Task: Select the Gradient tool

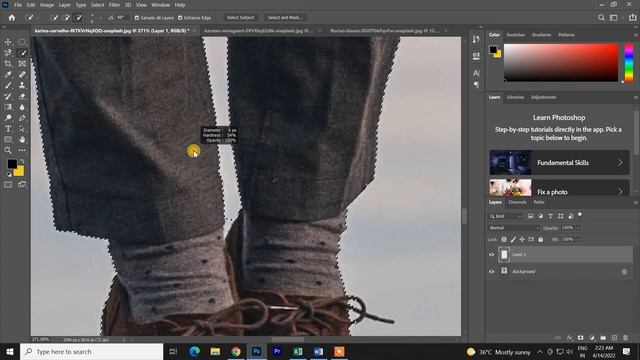Action: (8, 107)
